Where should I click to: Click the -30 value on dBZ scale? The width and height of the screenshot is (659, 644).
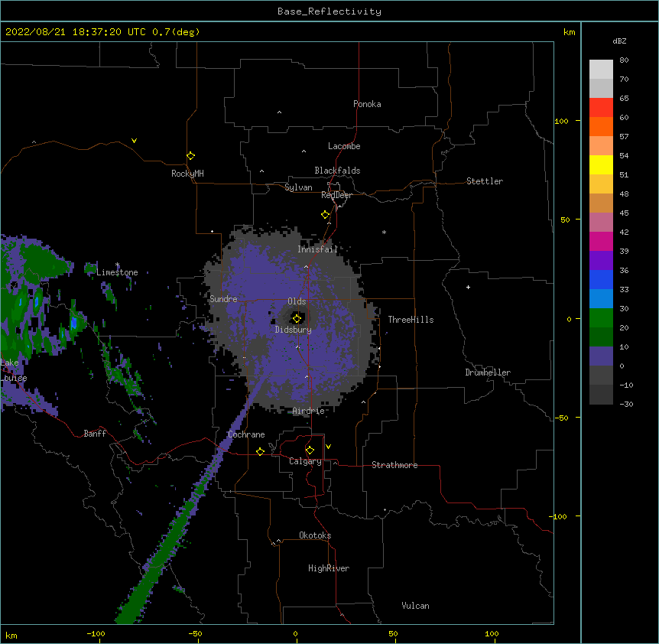coord(627,404)
